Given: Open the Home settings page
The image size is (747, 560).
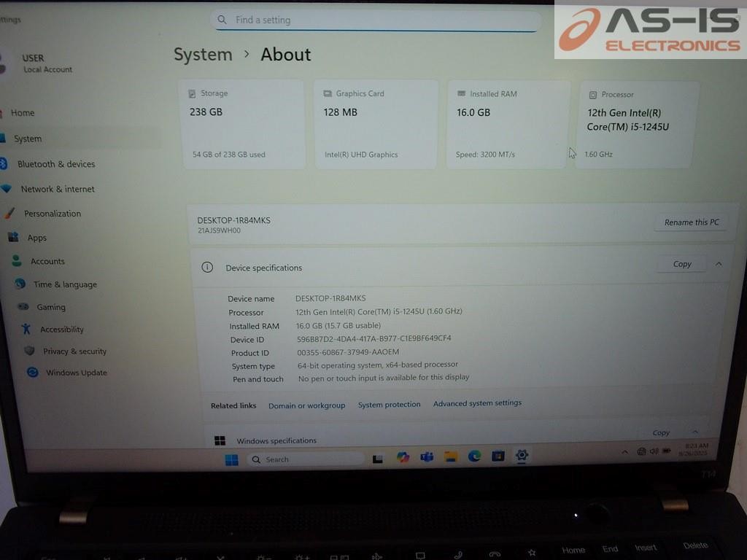Looking at the screenshot, I should tap(23, 113).
